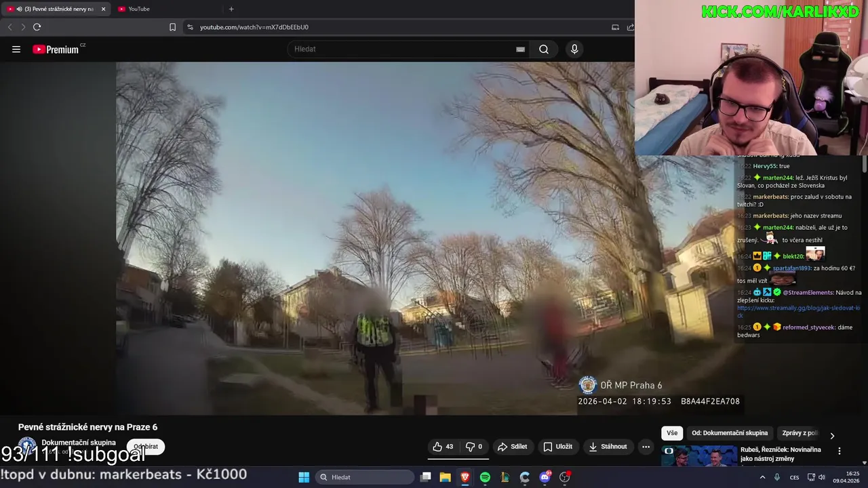Screen dimensions: 868x488
Task: Click the Windows taskbar Hledat search box
Action: [x=366, y=477]
